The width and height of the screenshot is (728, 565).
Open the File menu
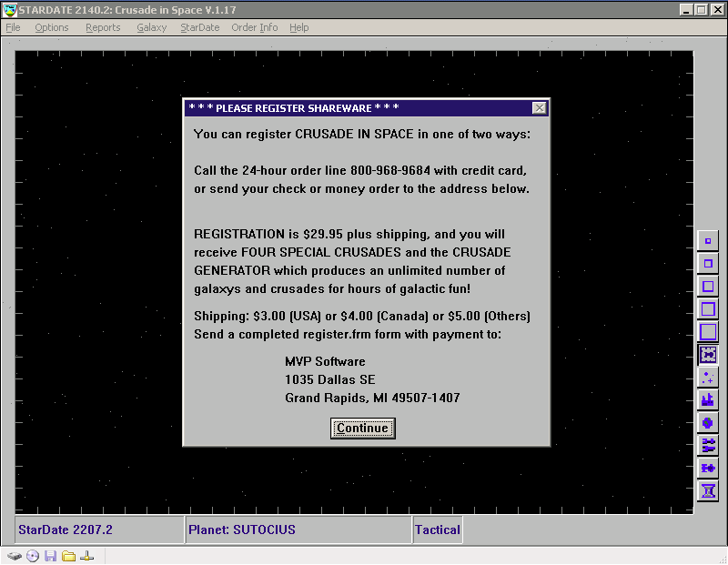click(13, 27)
